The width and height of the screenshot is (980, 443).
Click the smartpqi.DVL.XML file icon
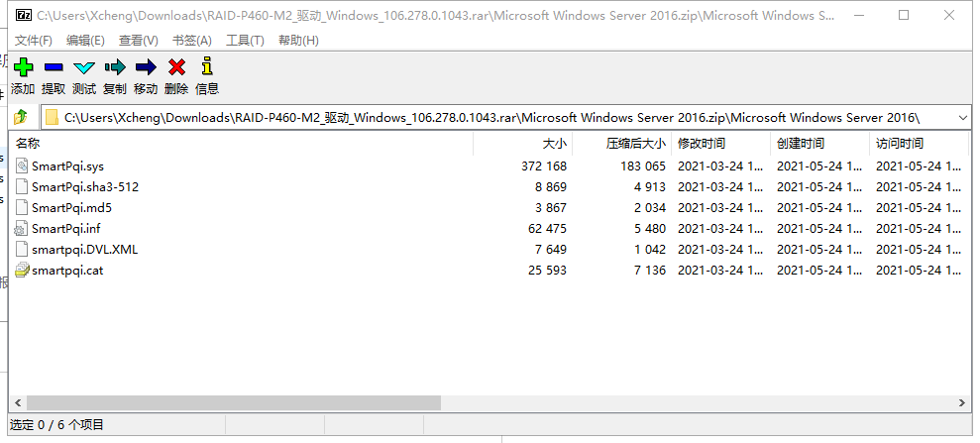tap(22, 250)
